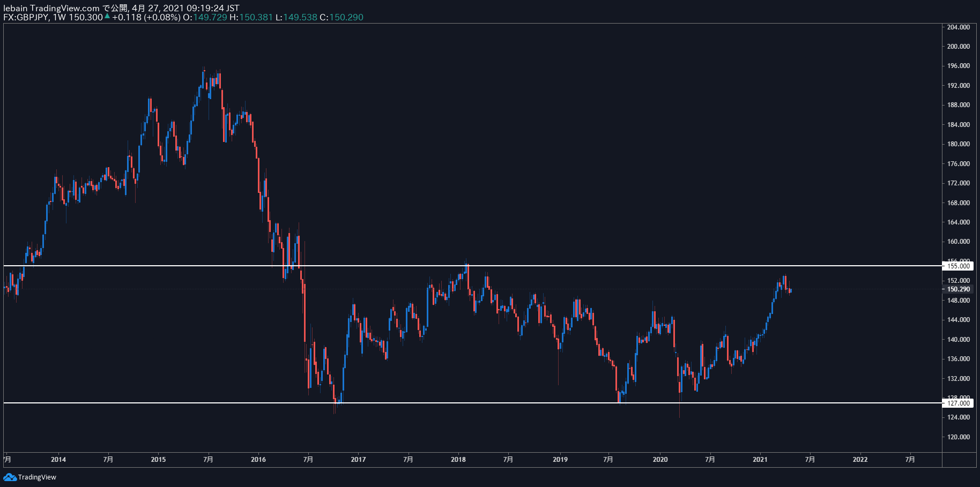Click the current price label 150.290
The image size is (980, 487).
click(x=958, y=289)
